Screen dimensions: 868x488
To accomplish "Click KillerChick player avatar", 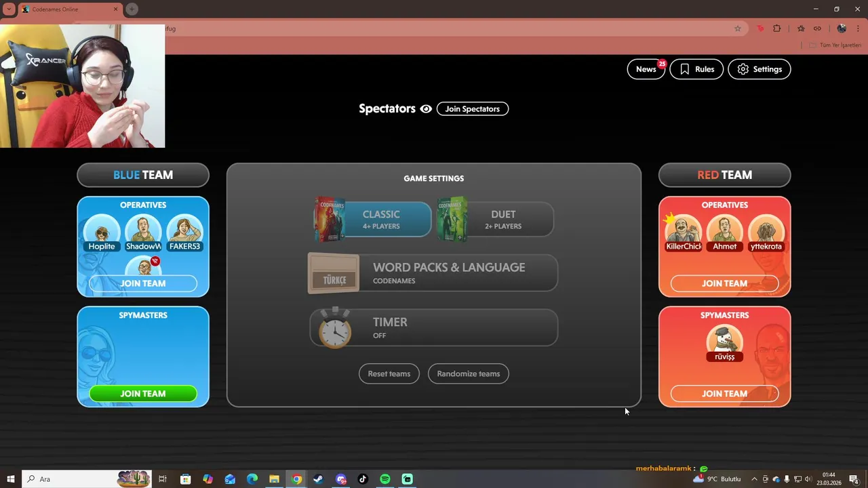I will pos(684,232).
